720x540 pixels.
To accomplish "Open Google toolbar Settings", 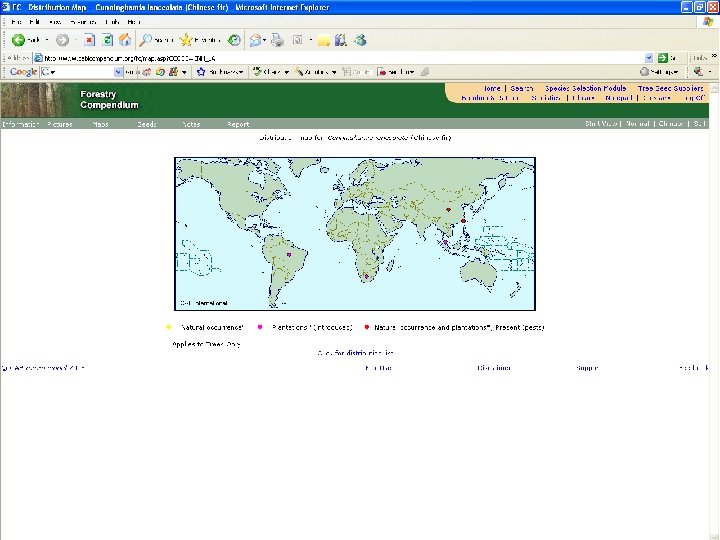I will pyautogui.click(x=659, y=72).
